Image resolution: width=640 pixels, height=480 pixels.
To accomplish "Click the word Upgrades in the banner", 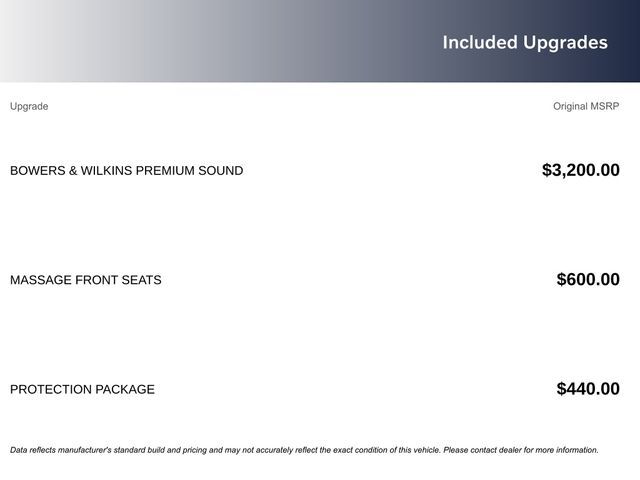I will [x=565, y=43].
